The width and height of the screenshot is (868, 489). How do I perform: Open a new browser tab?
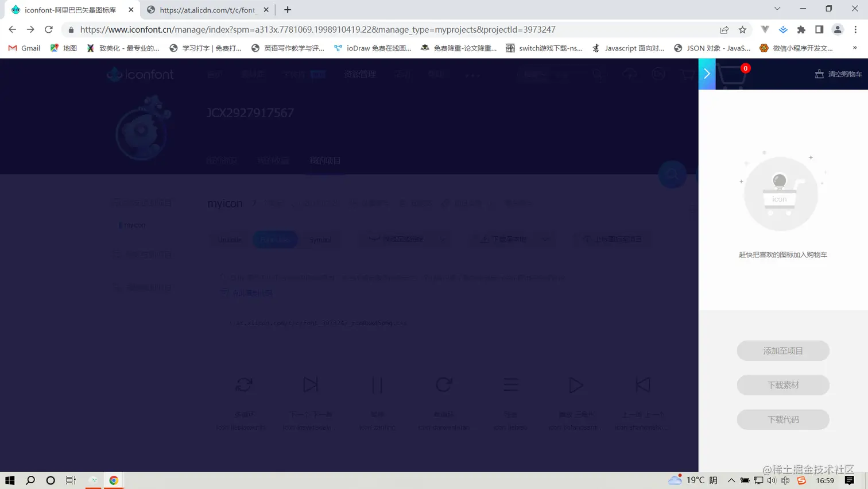click(288, 10)
